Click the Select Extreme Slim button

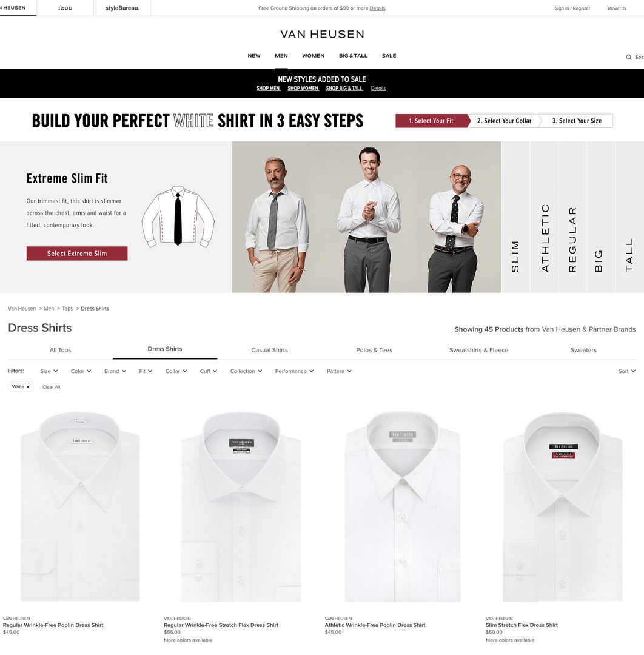coord(77,254)
